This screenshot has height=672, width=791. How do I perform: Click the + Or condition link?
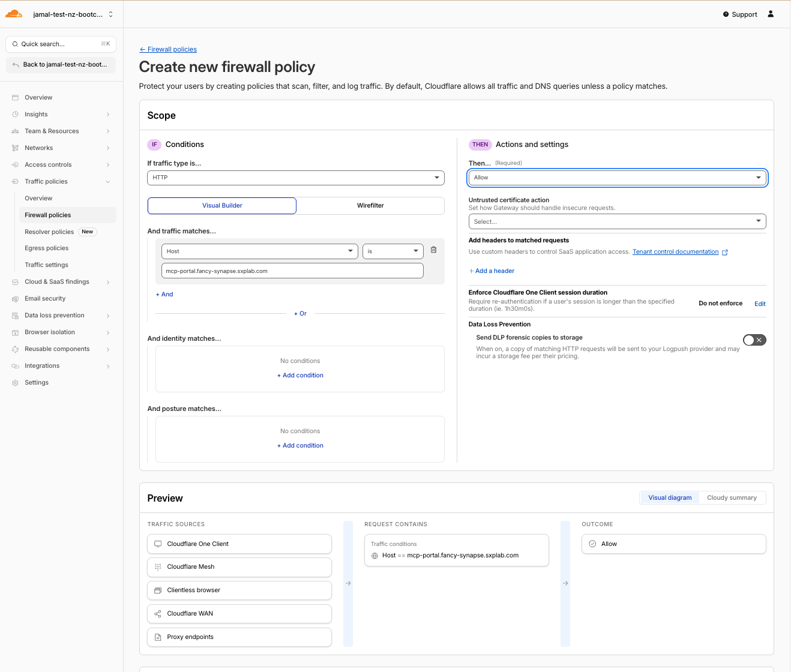300,313
